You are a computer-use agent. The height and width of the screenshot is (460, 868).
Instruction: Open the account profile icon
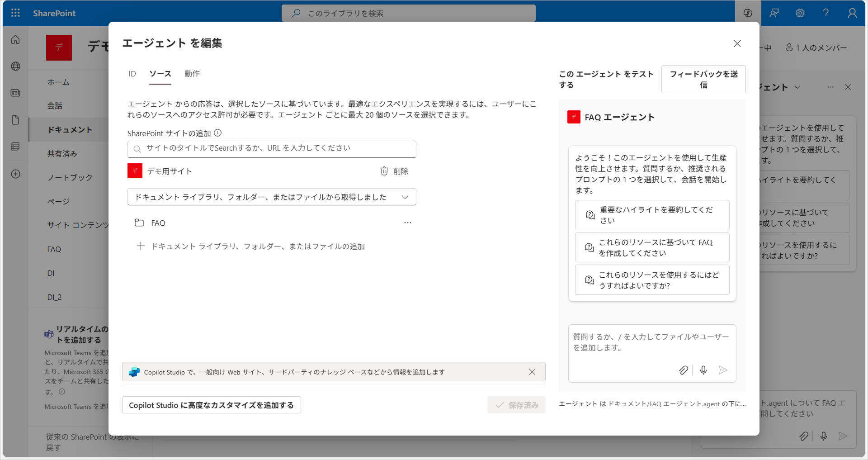852,13
